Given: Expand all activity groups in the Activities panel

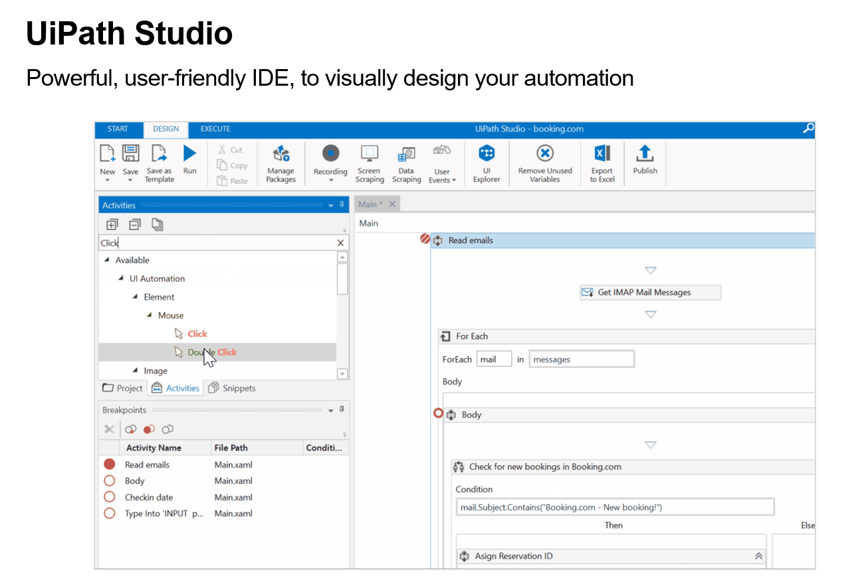Looking at the screenshot, I should point(112,225).
